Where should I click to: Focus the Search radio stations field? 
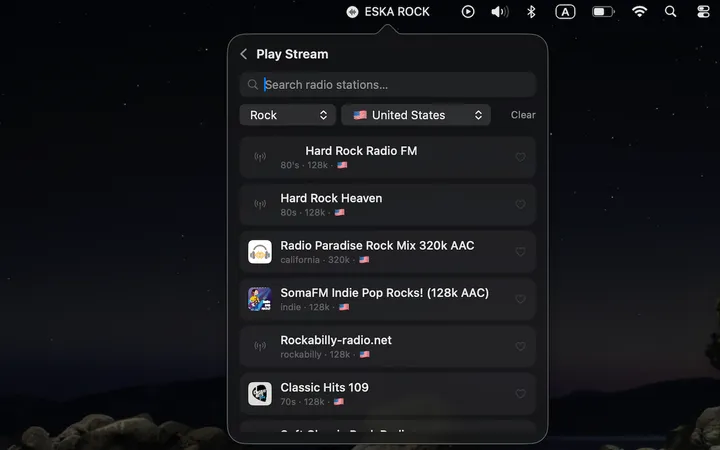[388, 84]
